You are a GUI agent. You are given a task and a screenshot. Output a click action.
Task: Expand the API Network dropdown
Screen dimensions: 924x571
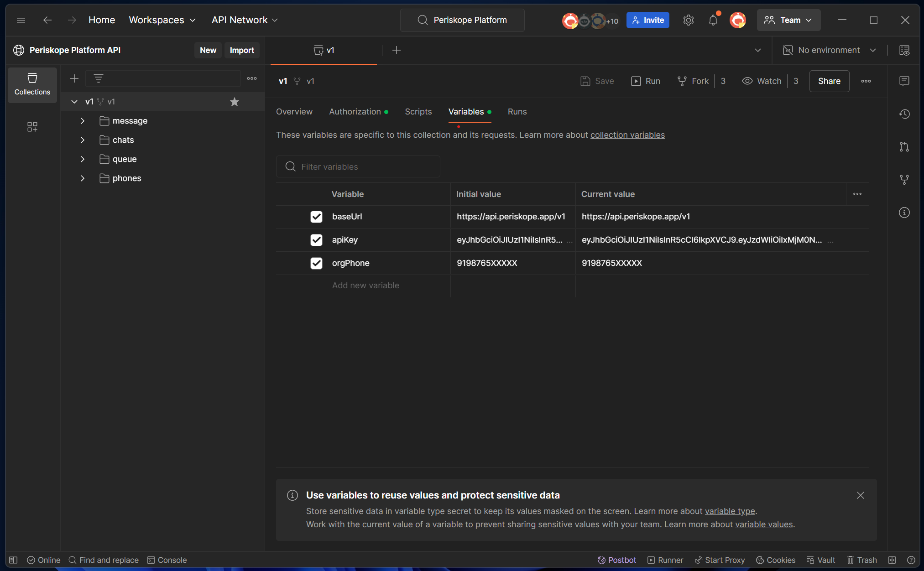245,20
